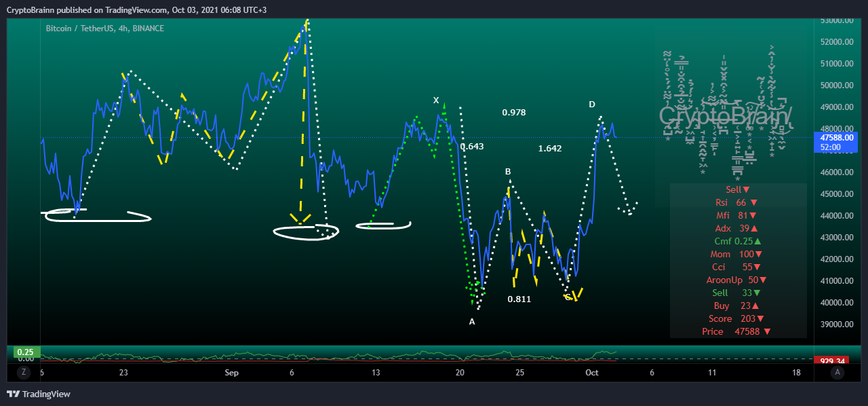The width and height of the screenshot is (868, 406).
Task: Click the Sep label on the time axis
Action: pyautogui.click(x=232, y=373)
